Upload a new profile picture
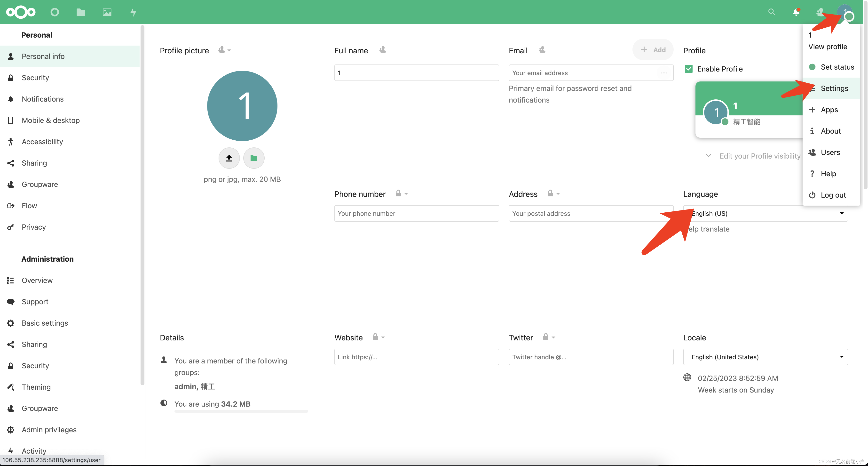 tap(229, 158)
